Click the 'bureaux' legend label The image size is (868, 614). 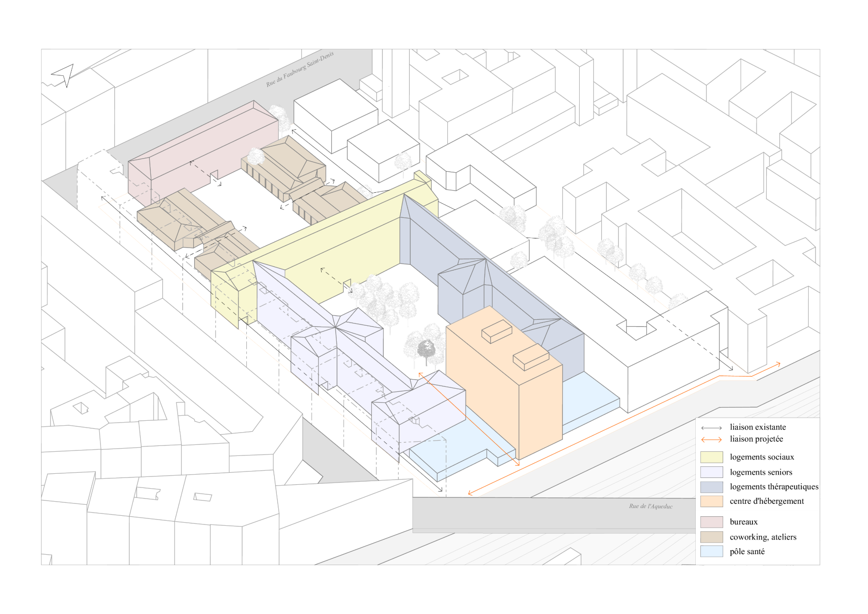[743, 522]
